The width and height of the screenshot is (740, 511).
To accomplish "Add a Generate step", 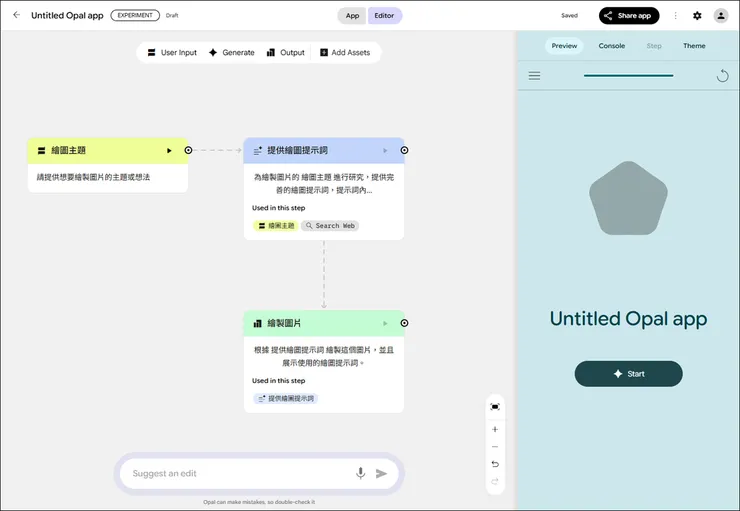I will pyautogui.click(x=231, y=52).
